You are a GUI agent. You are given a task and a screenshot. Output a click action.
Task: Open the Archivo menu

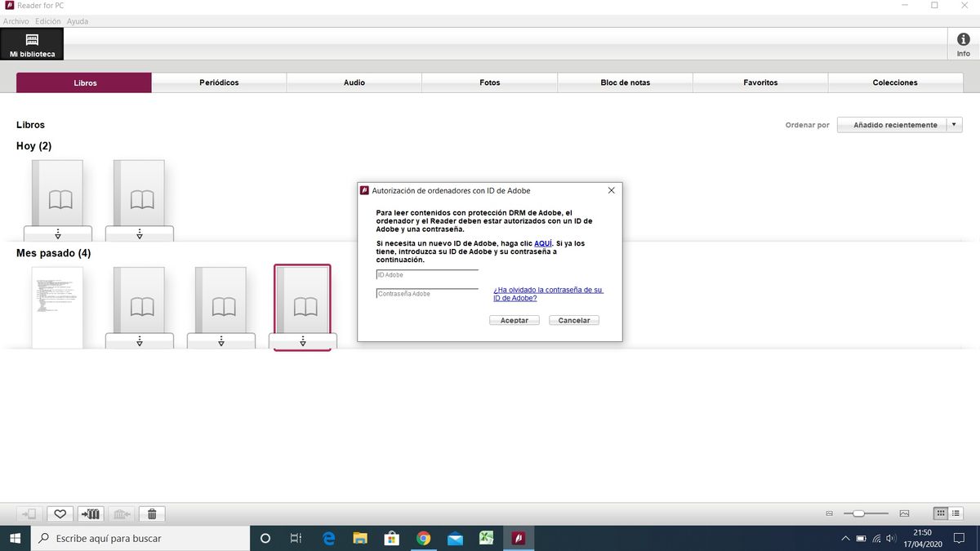16,21
